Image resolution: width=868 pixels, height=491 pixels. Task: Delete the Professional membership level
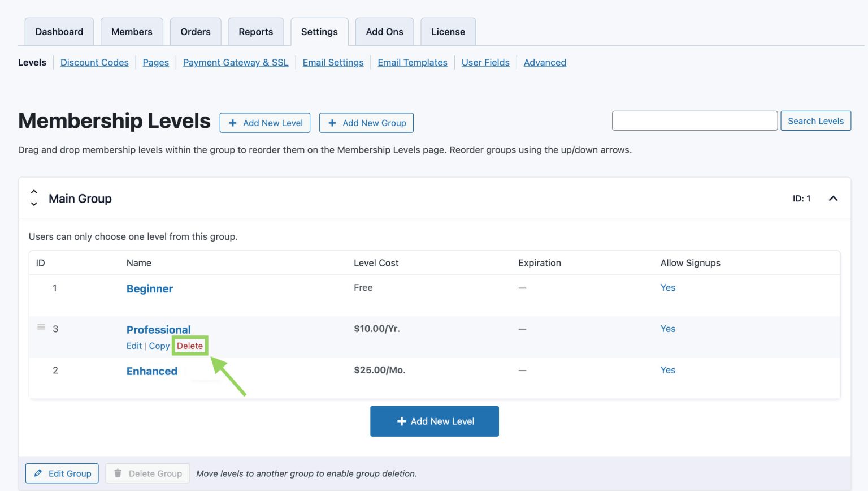(189, 346)
